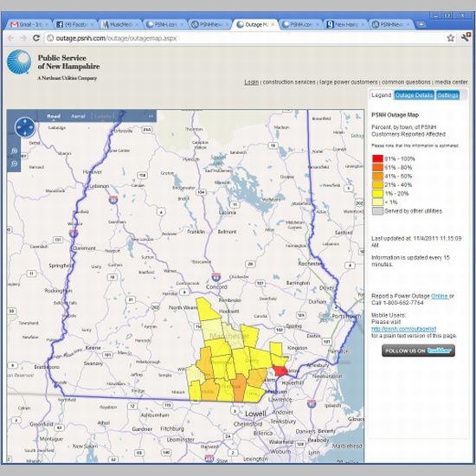Open the Chrome wrench menu
476x476 pixels.
466,37
